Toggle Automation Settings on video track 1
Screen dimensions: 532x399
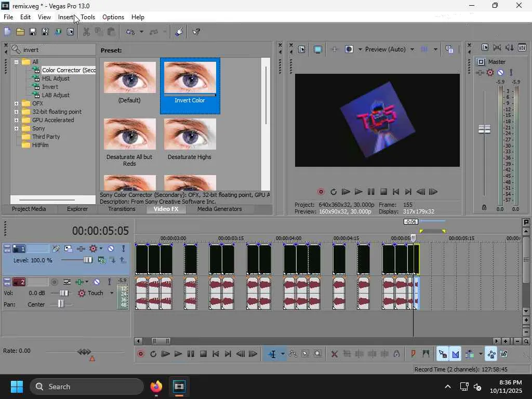tap(93, 249)
